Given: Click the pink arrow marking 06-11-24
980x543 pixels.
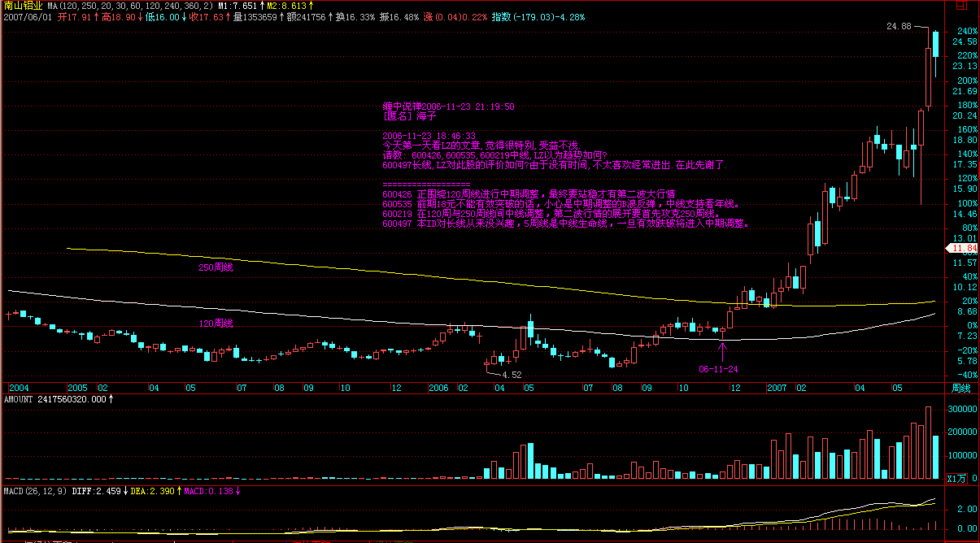Looking at the screenshot, I should [x=722, y=351].
